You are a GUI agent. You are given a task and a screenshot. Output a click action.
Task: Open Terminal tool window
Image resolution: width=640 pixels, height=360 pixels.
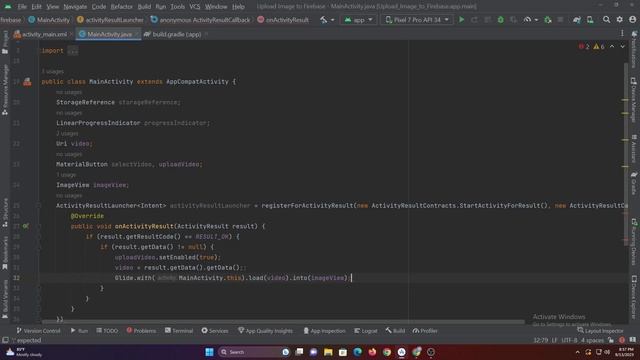179,331
